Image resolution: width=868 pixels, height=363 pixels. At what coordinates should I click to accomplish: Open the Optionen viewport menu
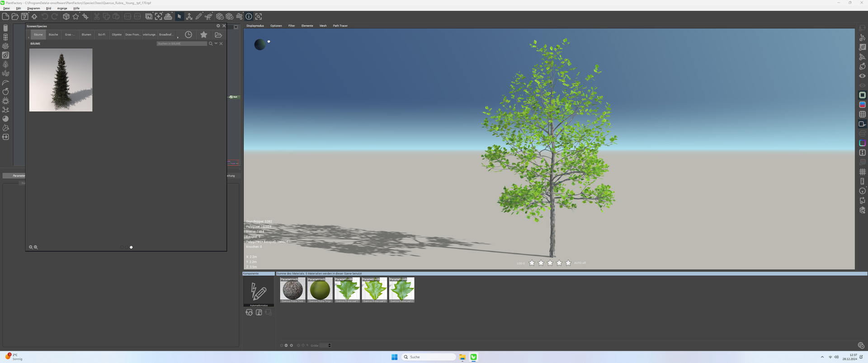pos(276,26)
